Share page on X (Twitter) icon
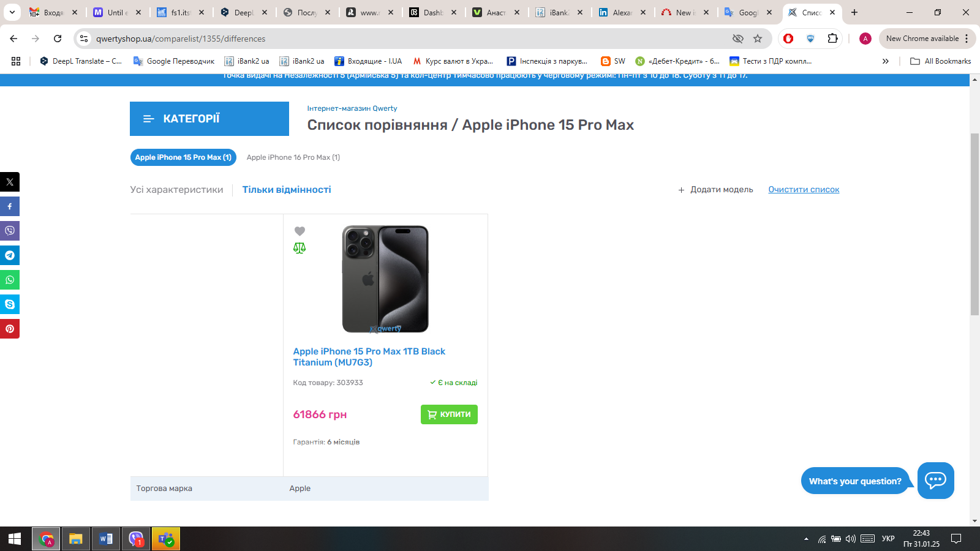The image size is (980, 551). [10, 182]
